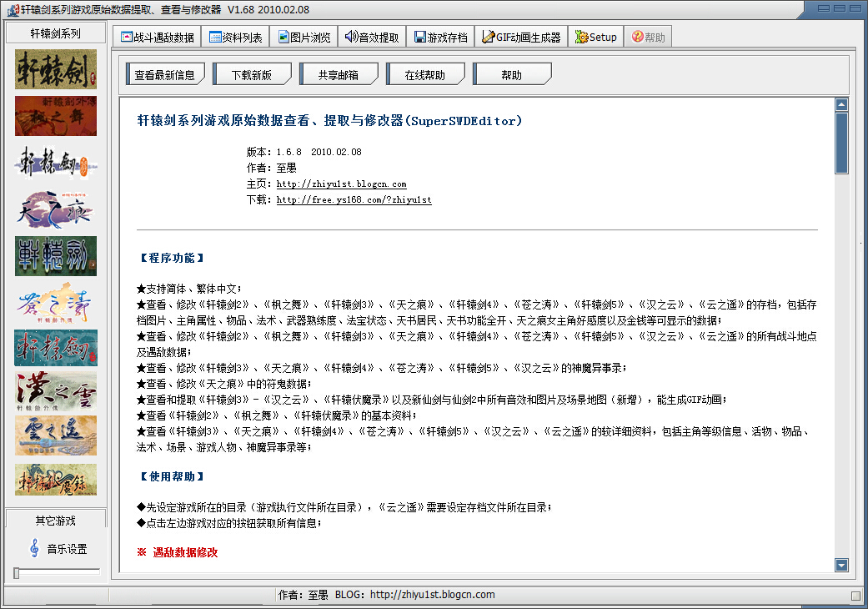The width and height of the screenshot is (868, 609).
Task: Click the 在线帮助 button
Action: [x=425, y=74]
